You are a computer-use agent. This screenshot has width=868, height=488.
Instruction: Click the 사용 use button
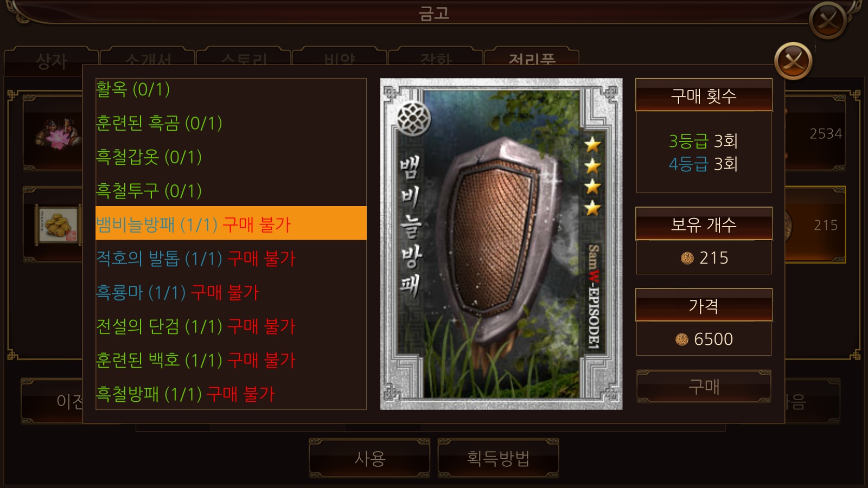[x=369, y=458]
